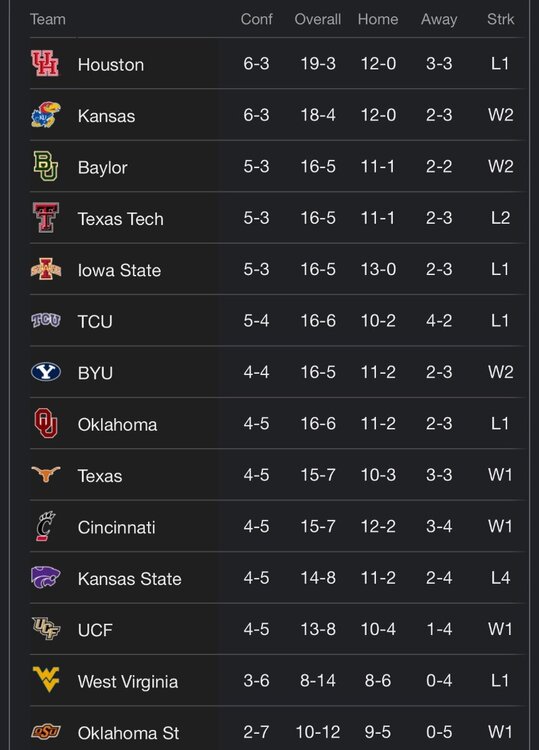Image resolution: width=539 pixels, height=750 pixels.
Task: Open the West Virginia logo
Action: [46, 679]
